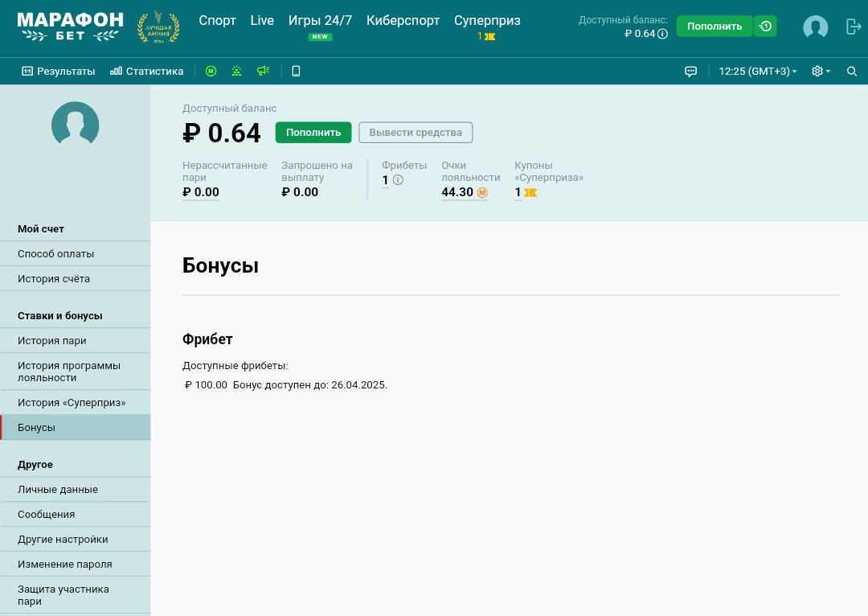Open the live chat speech bubble
Screen dimensions: 868x616
pos(690,71)
